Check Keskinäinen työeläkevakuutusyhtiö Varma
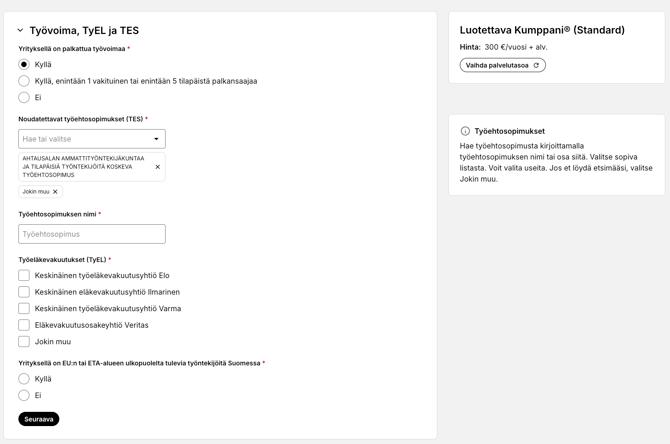 (24, 308)
